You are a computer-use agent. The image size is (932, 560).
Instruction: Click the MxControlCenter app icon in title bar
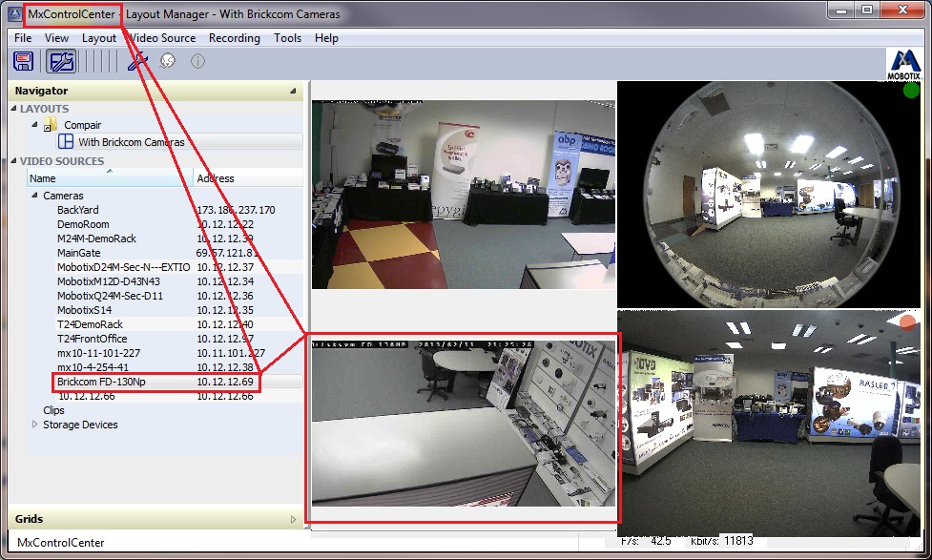coord(15,13)
